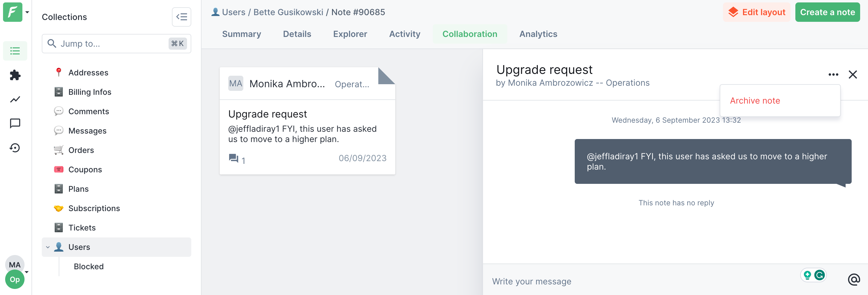Open the activity history clock icon
Viewport: 868px width, 295px height.
15,148
